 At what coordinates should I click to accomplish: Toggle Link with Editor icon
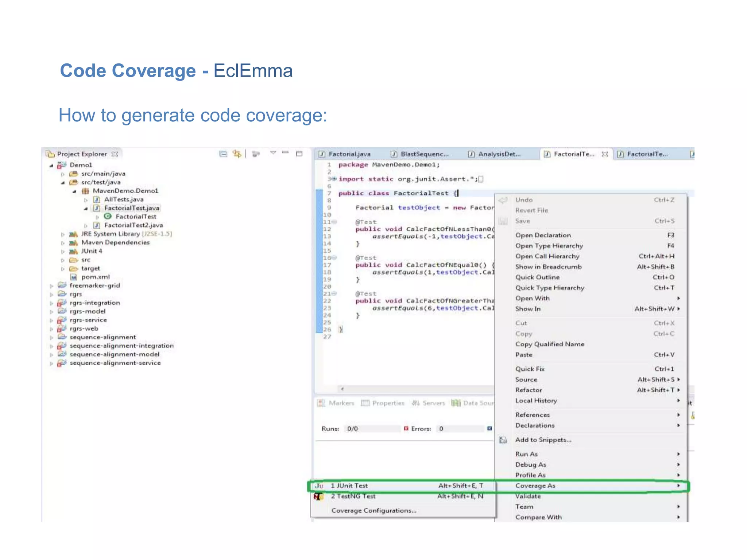[237, 154]
